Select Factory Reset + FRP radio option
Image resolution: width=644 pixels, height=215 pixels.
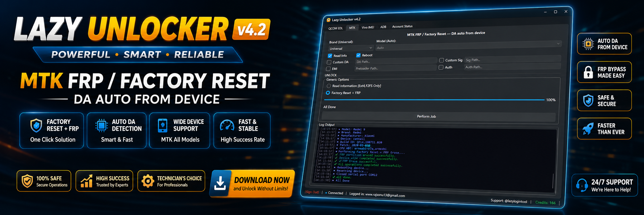(328, 93)
